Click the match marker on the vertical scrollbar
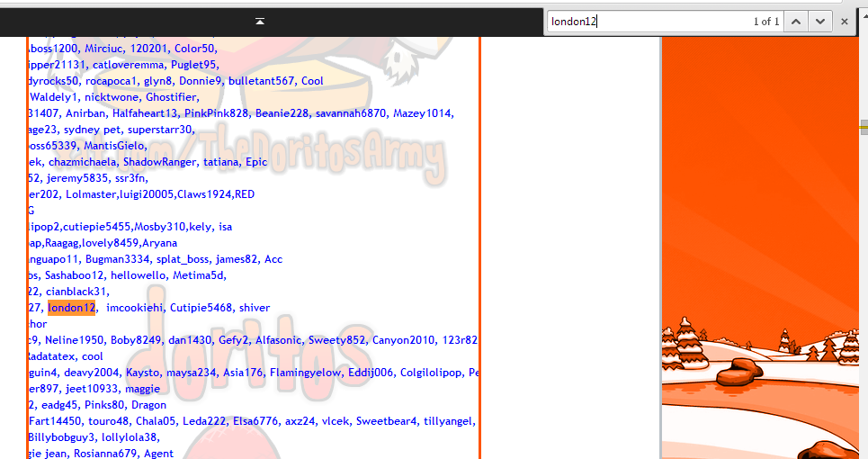The height and width of the screenshot is (459, 868). click(864, 129)
